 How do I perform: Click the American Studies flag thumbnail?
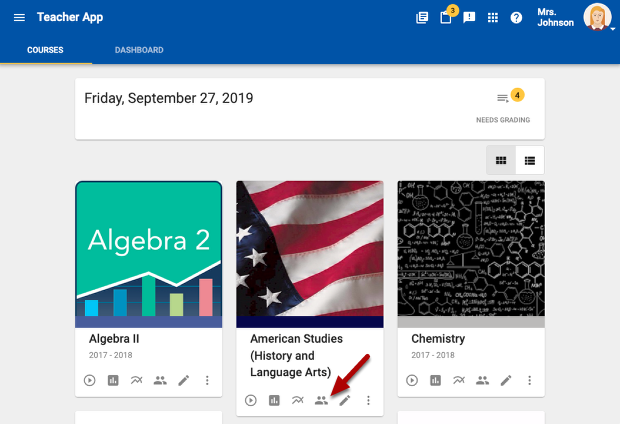pyautogui.click(x=309, y=248)
